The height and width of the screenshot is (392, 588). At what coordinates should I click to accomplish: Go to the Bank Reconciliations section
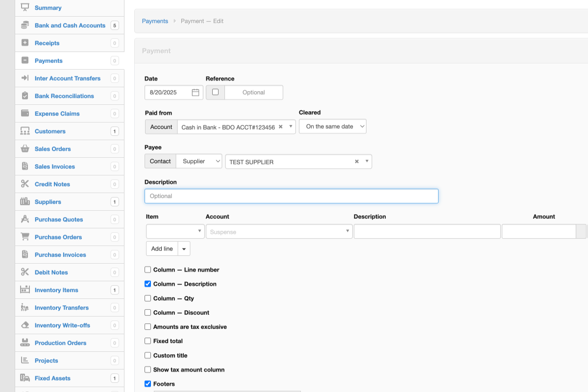tap(64, 96)
